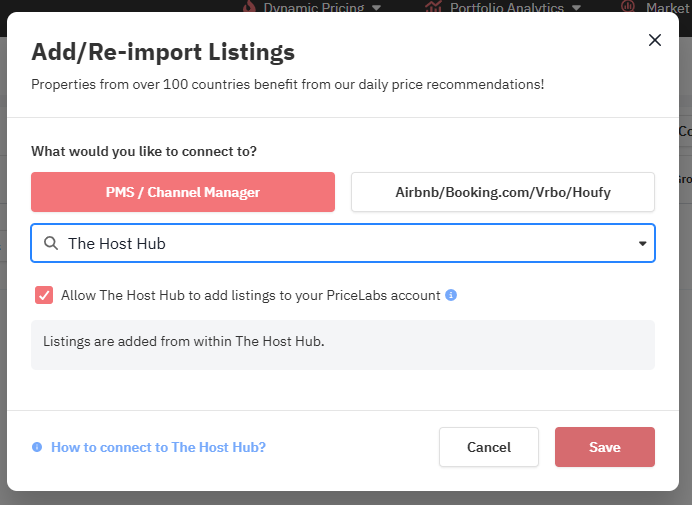Select the Airbnb/Booking.com/Vrbo/Houfy option
The width and height of the screenshot is (692, 505).
(x=502, y=192)
